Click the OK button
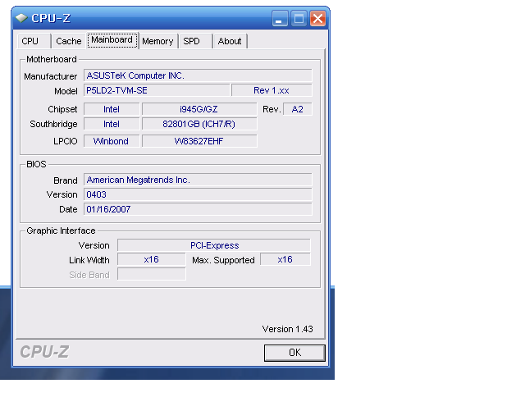 (x=294, y=353)
